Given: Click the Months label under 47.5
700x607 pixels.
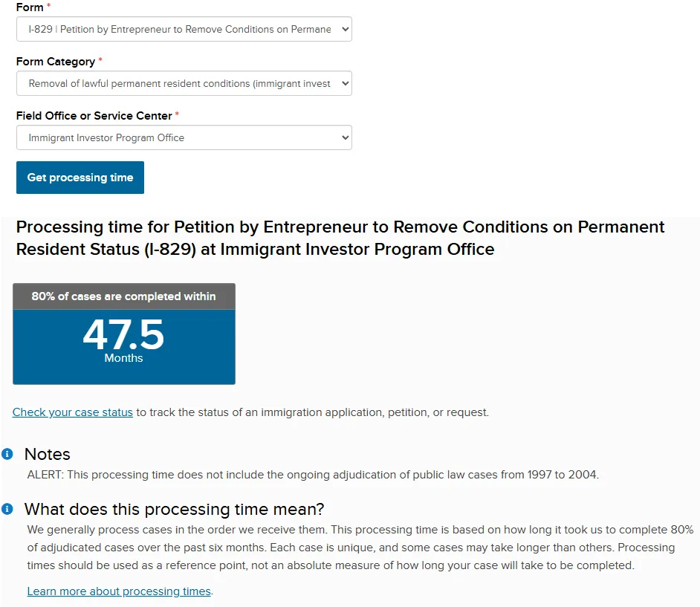Looking at the screenshot, I should click(123, 358).
